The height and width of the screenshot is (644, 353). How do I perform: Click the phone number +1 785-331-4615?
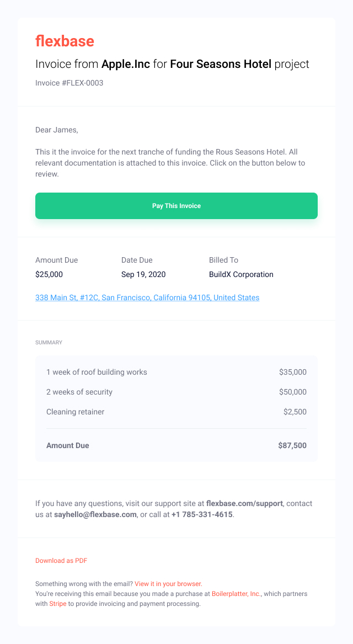coord(202,514)
